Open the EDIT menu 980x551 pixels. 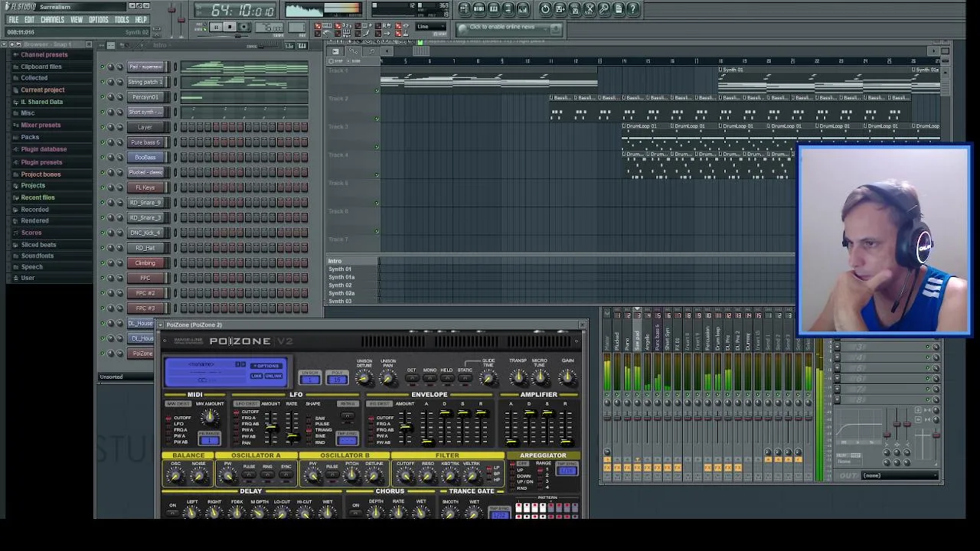29,20
